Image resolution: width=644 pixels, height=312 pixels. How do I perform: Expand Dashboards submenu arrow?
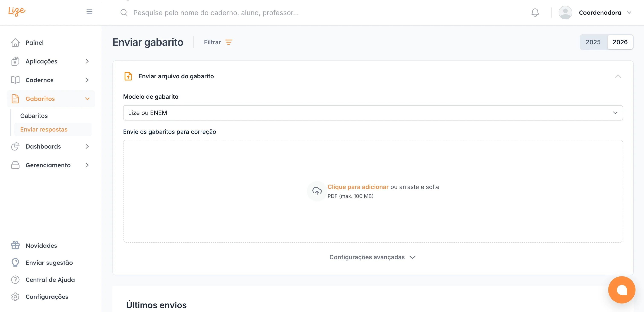click(87, 146)
